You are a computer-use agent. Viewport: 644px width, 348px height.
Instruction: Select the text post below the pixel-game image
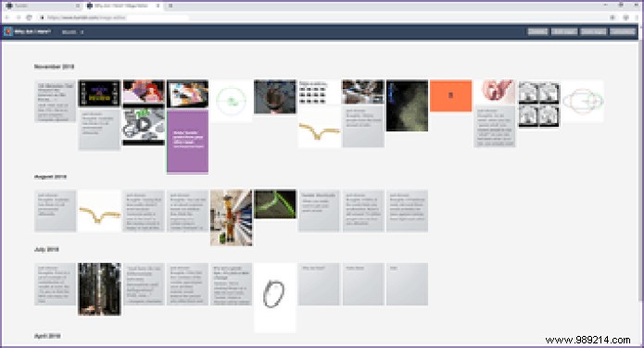99,130
